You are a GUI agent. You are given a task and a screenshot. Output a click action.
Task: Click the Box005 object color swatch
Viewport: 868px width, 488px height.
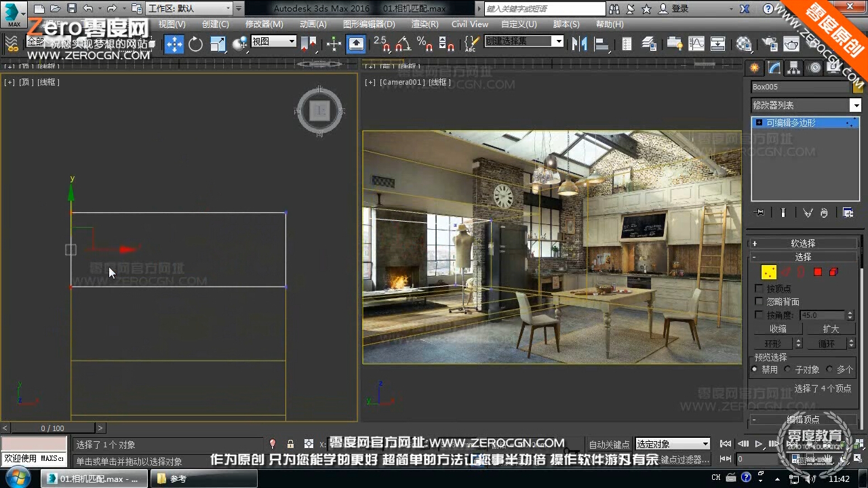click(858, 87)
